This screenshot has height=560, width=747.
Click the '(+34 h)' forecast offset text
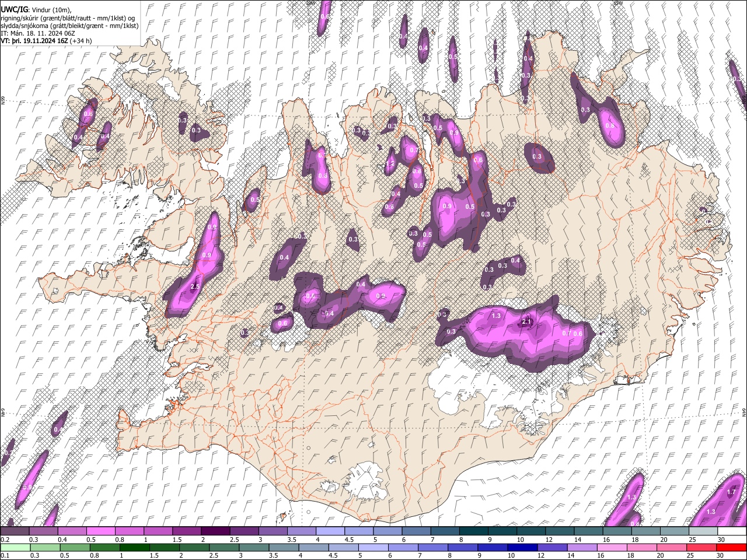pyautogui.click(x=81, y=41)
